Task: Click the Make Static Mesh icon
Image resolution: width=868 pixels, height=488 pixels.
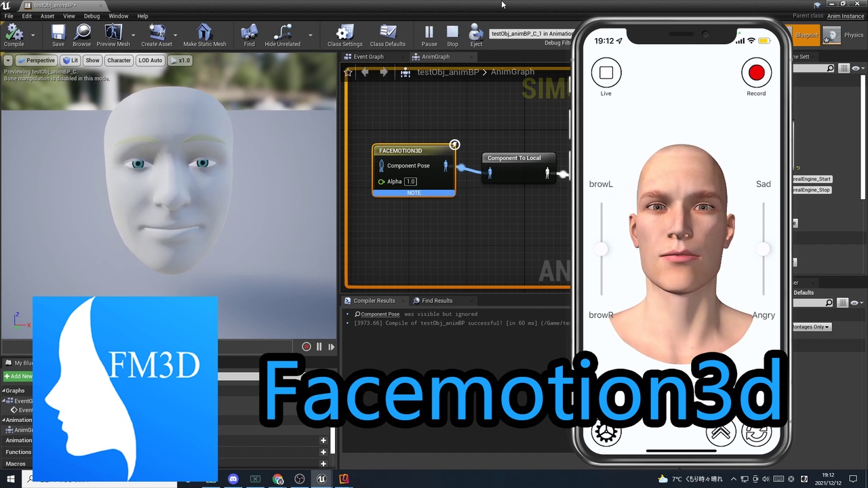Action: (x=205, y=35)
